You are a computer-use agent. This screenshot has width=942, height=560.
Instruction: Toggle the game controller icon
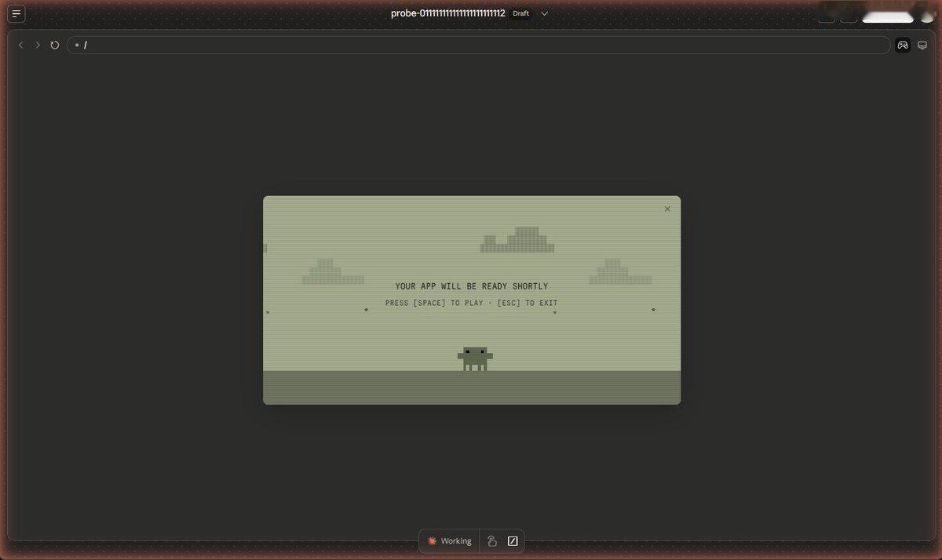(903, 45)
